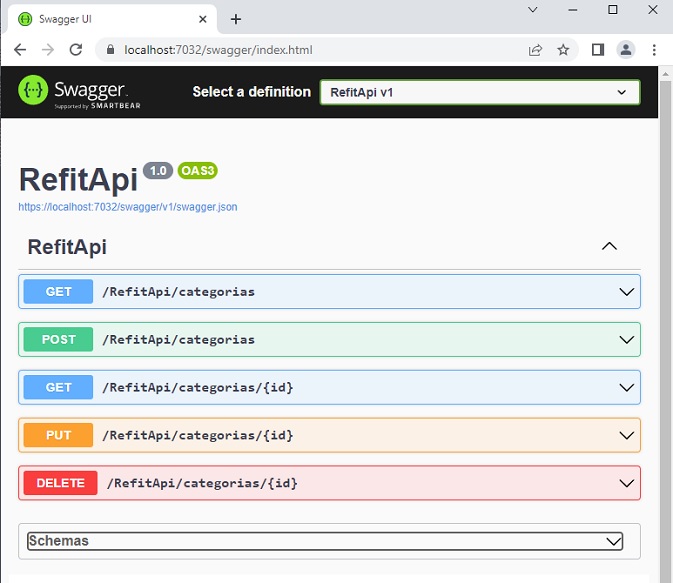Open the swagger.json link
Image resolution: width=673 pixels, height=583 pixels.
point(128,207)
